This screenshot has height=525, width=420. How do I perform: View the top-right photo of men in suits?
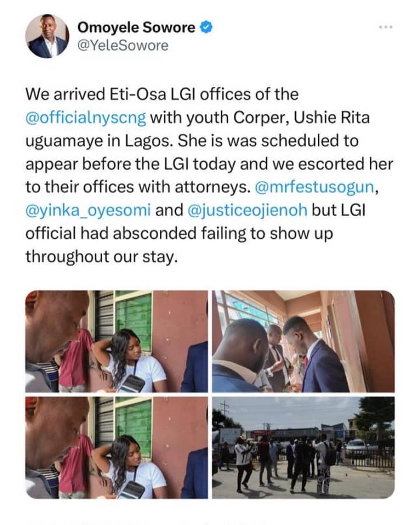pyautogui.click(x=303, y=341)
